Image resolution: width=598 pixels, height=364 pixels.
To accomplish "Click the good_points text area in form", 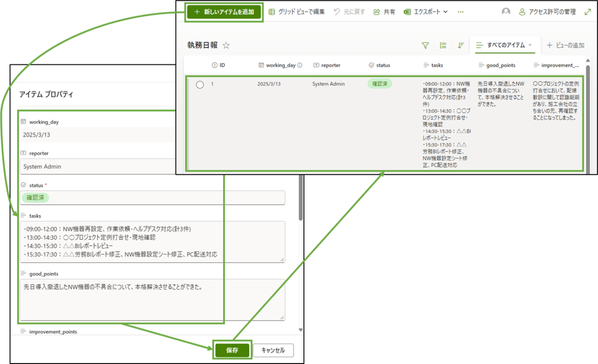I will (x=152, y=300).
